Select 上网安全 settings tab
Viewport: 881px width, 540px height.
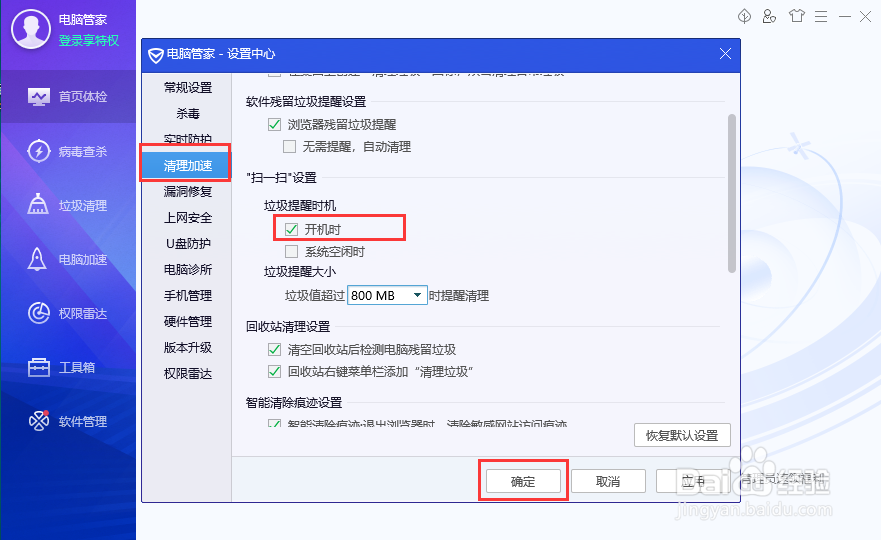pyautogui.click(x=188, y=217)
